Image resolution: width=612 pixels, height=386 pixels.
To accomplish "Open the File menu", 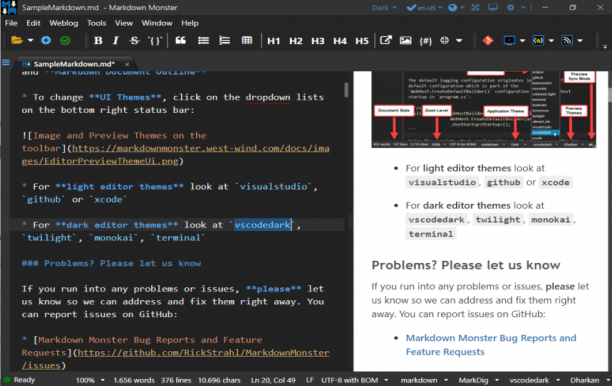I will tap(11, 23).
